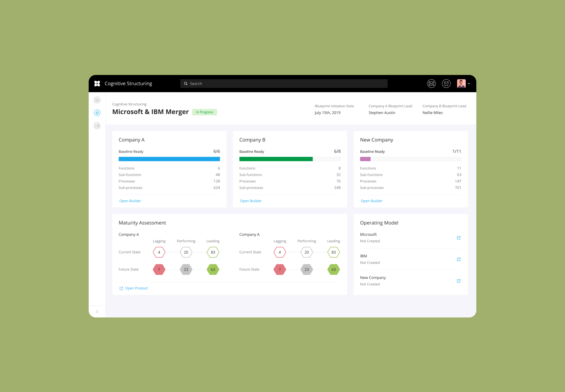Viewport: 565px width, 392px height.
Task: Click the Company B card title
Action: tap(252, 140)
